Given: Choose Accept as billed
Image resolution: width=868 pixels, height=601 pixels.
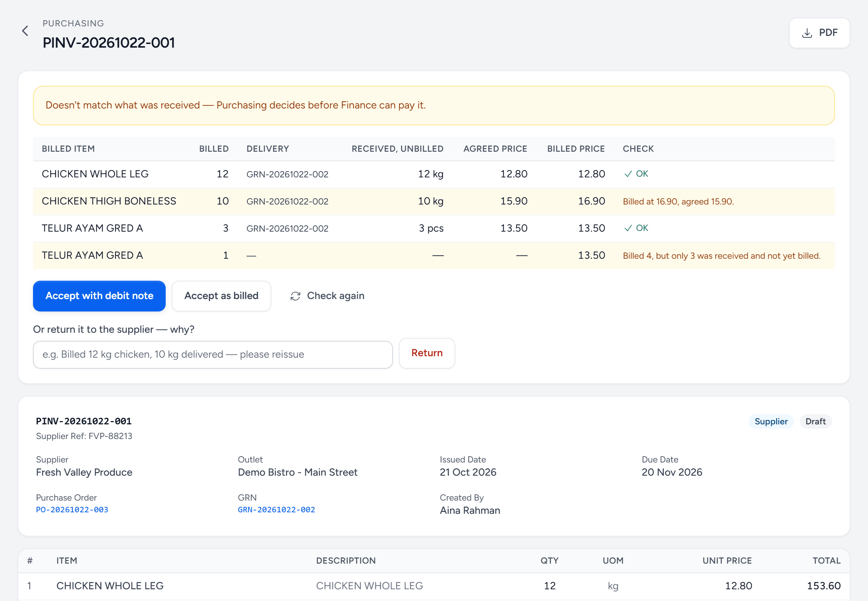Looking at the screenshot, I should 221,296.
